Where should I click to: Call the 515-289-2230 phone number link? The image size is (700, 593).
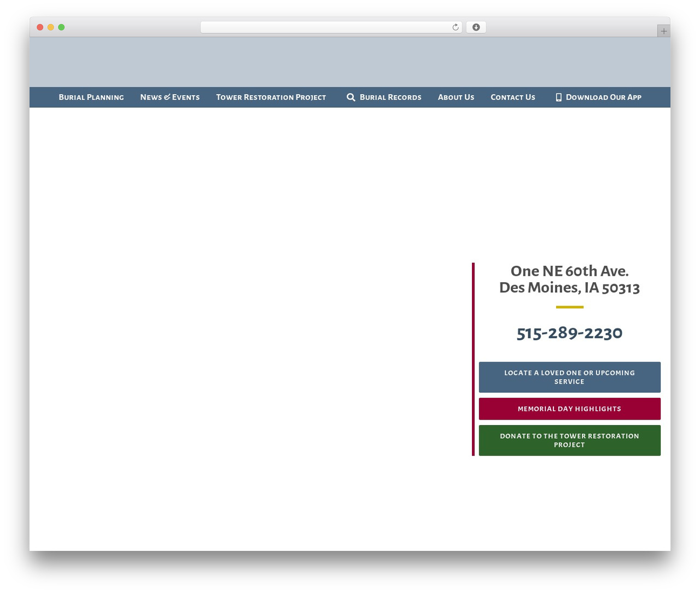tap(569, 333)
